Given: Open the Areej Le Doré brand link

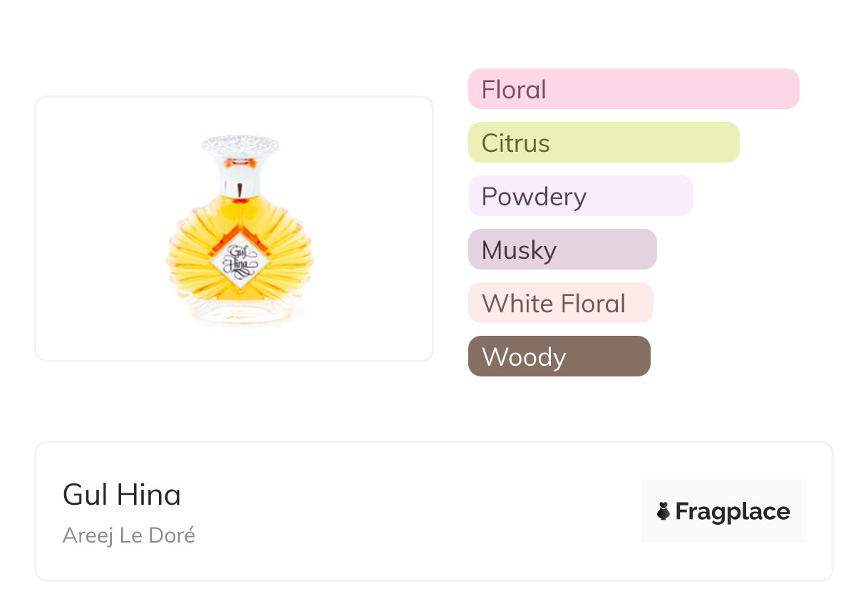Looking at the screenshot, I should pyautogui.click(x=129, y=535).
